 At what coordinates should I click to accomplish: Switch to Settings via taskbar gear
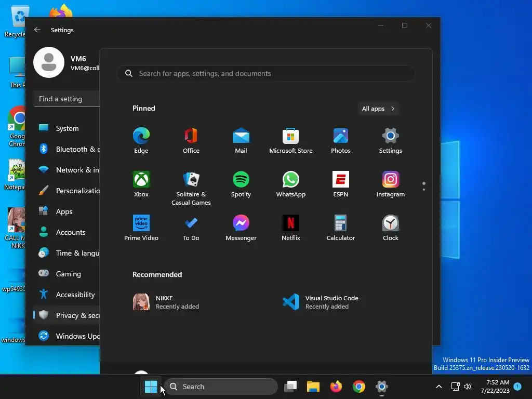click(x=382, y=387)
